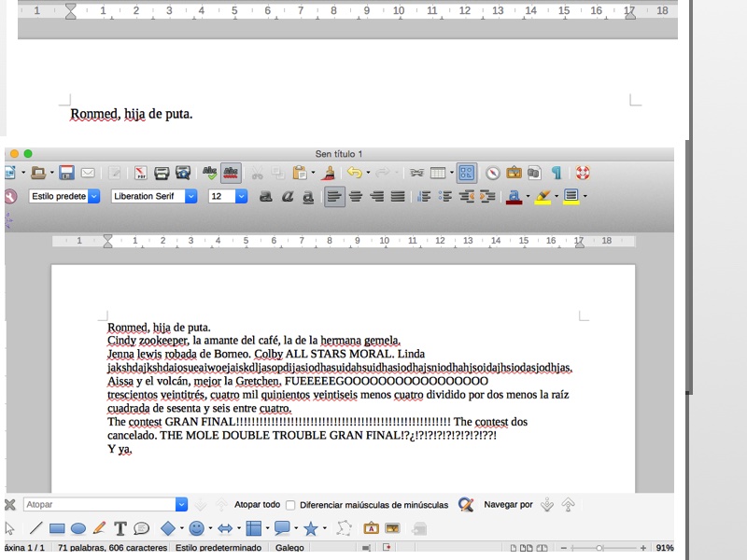Click the Undo arrow icon
The image size is (747, 560).
(353, 173)
